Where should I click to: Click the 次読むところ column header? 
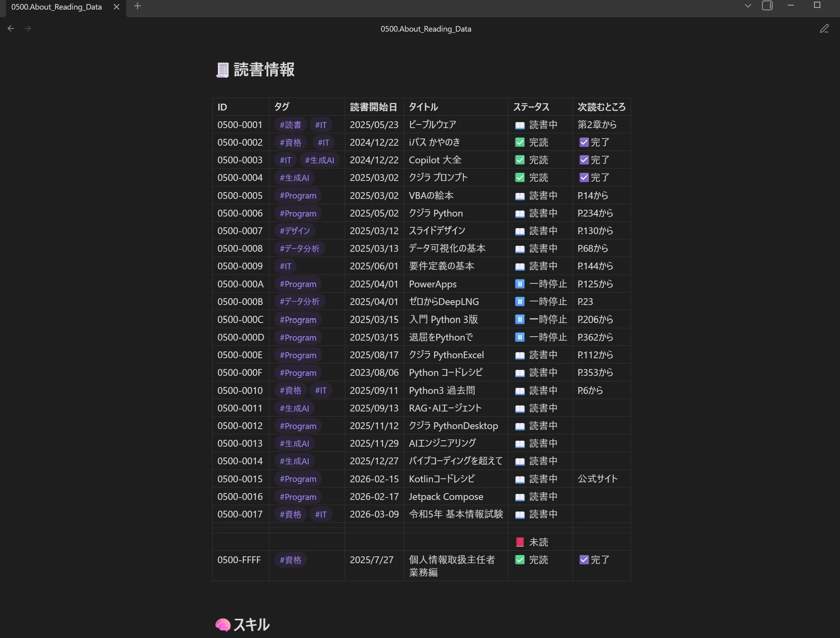tap(601, 107)
